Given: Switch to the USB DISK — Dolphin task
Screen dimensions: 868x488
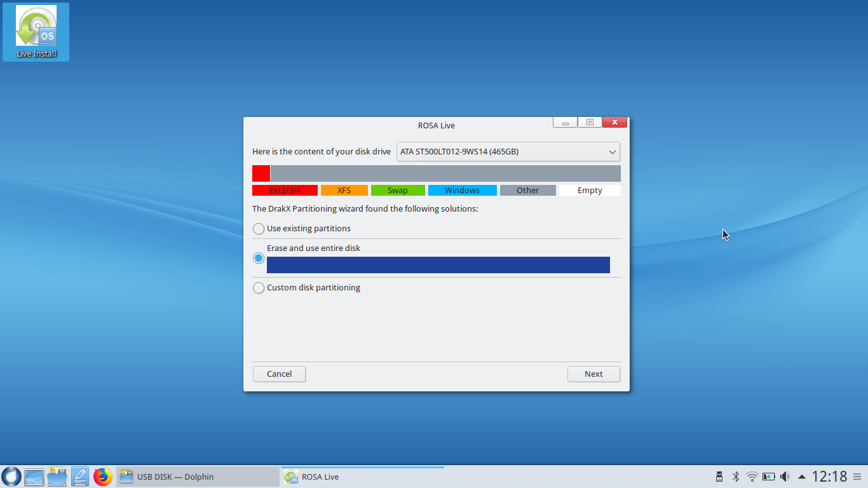Looking at the screenshot, I should click(x=198, y=477).
